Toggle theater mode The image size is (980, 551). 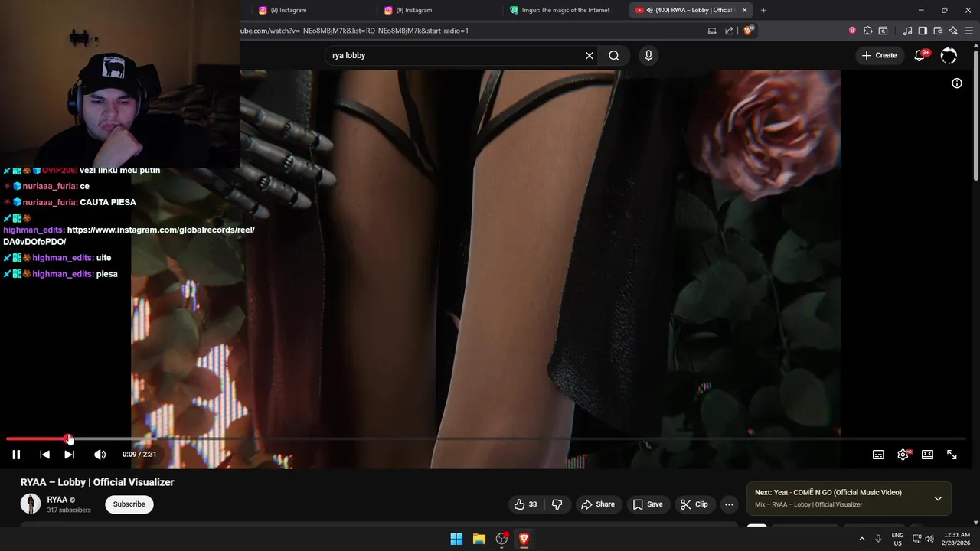pyautogui.click(x=927, y=455)
